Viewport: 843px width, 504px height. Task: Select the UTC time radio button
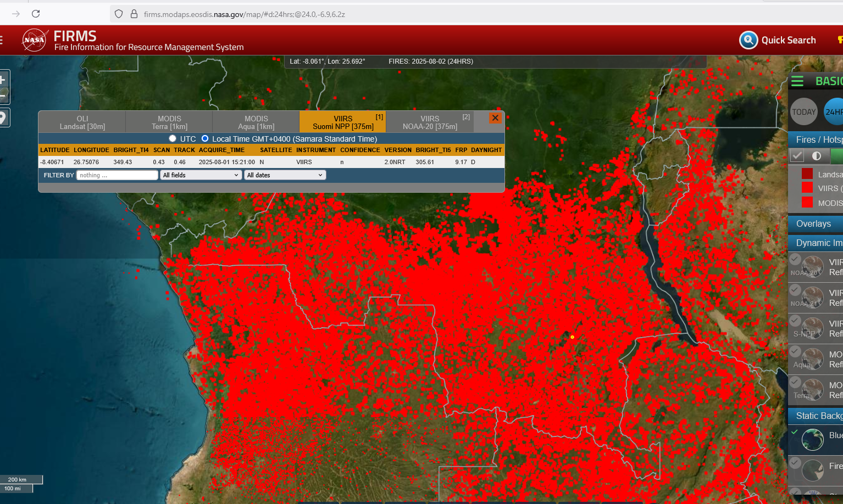173,139
